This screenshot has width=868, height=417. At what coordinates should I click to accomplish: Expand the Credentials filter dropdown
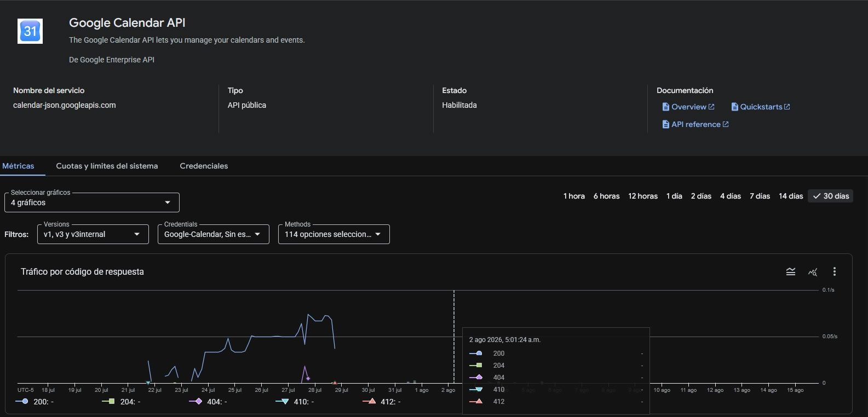click(214, 234)
